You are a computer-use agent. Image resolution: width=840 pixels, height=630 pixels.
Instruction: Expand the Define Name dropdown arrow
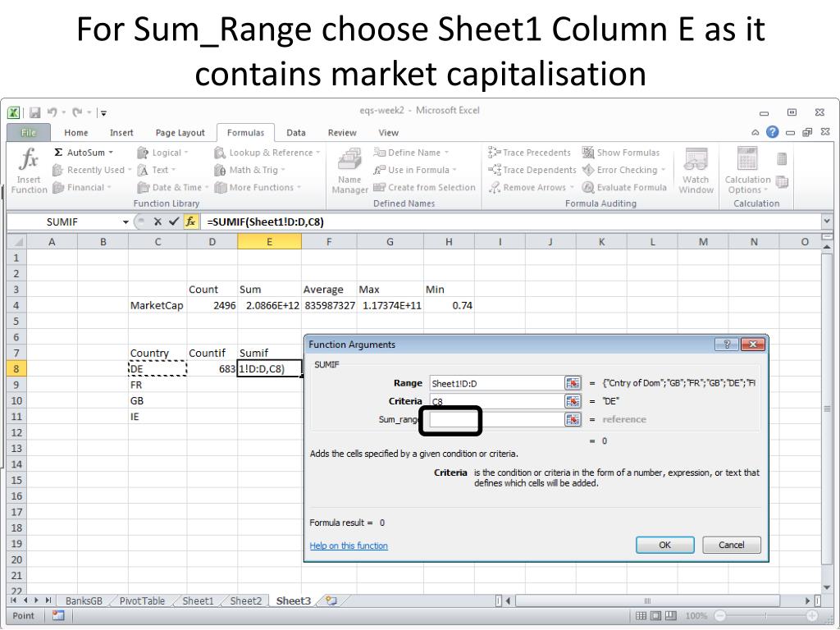click(x=446, y=153)
